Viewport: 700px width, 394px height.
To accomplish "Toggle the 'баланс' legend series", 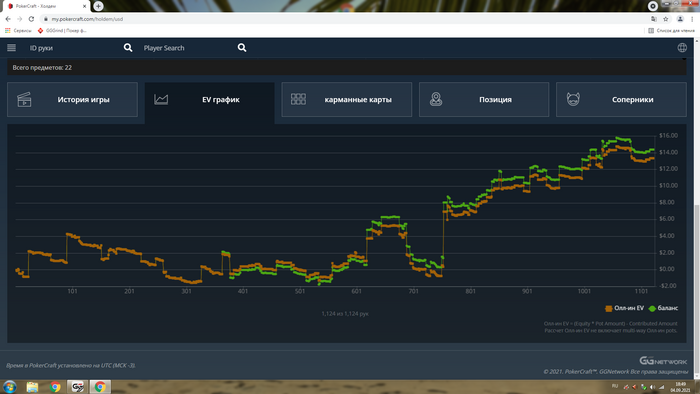I will click(x=663, y=308).
